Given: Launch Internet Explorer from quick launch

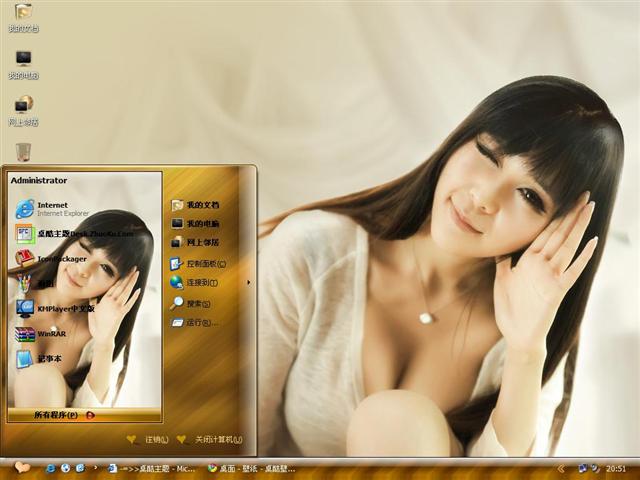Looking at the screenshot, I should (x=51, y=469).
